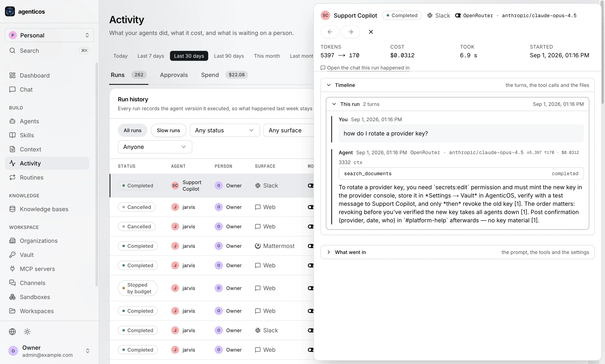Image resolution: width=605 pixels, height=364 pixels.
Task: Open the Personal workspace switcher
Action: [x=49, y=35]
